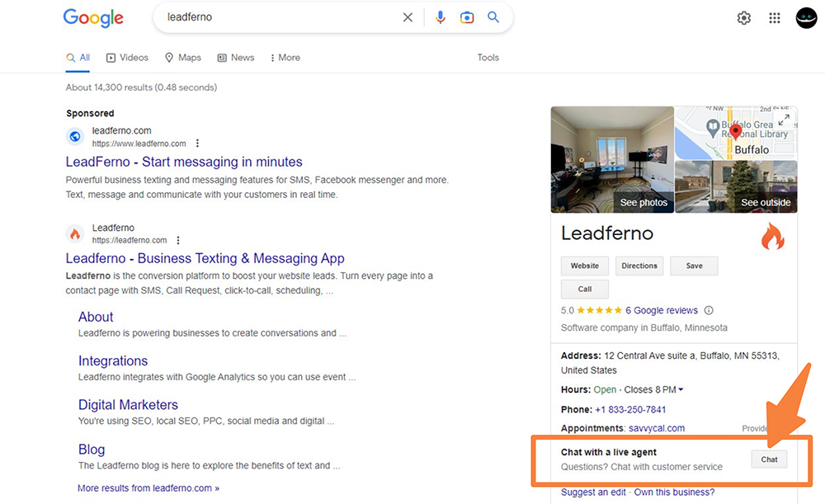Open the settings gear icon
Screen dimensions: 825x504
743,18
